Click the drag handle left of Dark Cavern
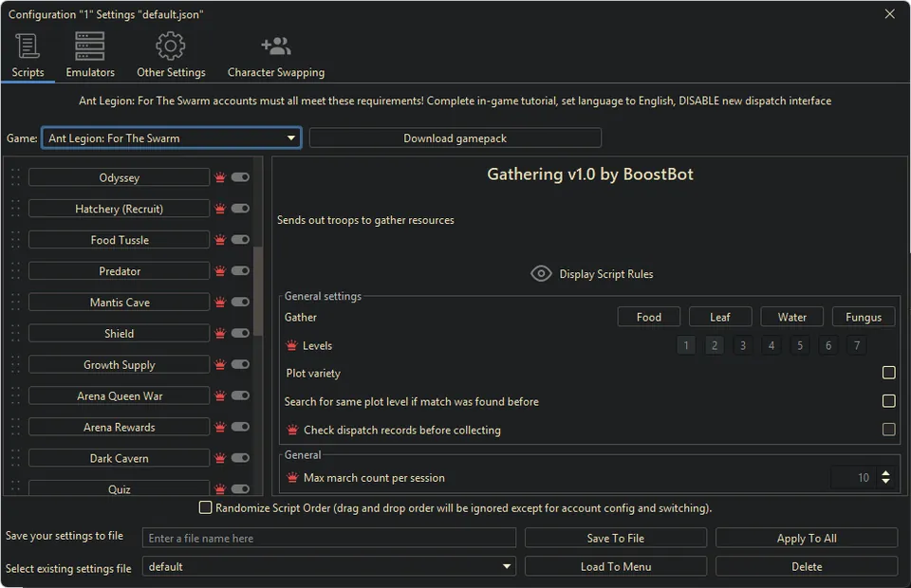Viewport: 911px width, 588px height. [x=16, y=458]
